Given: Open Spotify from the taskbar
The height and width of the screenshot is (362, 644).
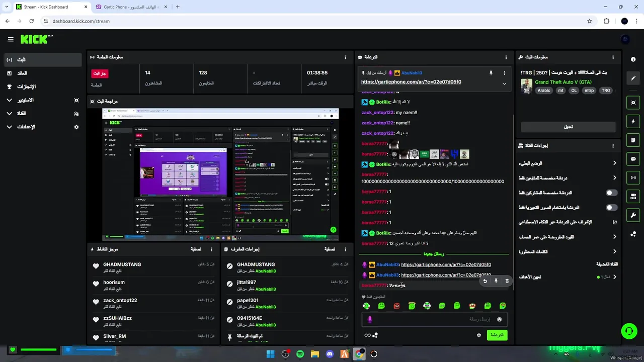Looking at the screenshot, I should [300, 354].
